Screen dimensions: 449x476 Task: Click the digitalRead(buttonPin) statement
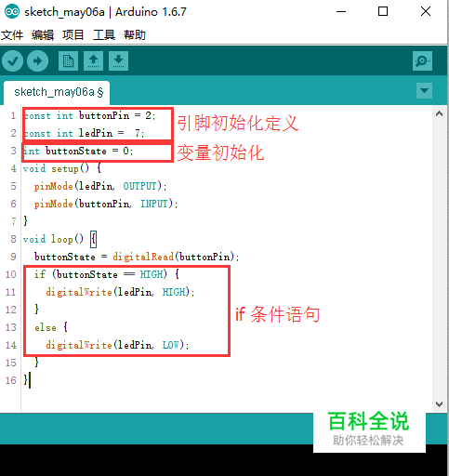[176, 257]
